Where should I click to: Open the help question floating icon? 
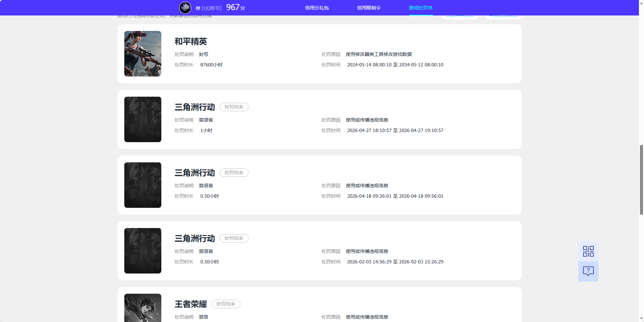588,271
